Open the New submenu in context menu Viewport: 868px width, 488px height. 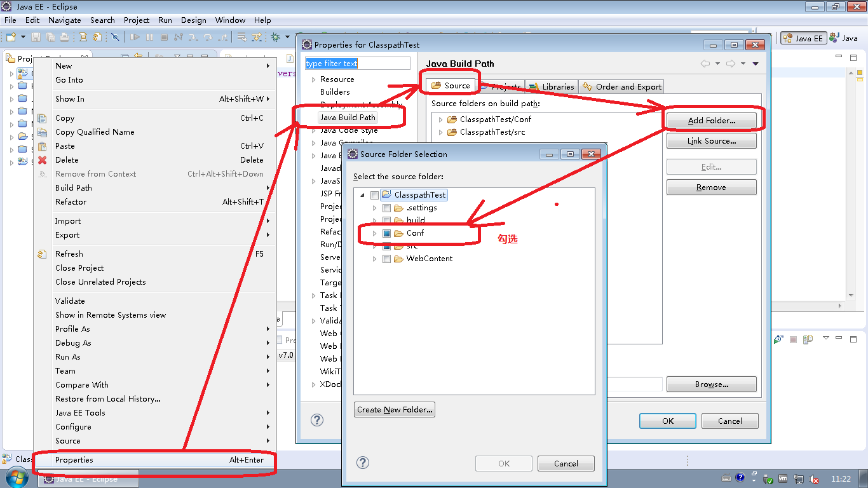(x=155, y=66)
